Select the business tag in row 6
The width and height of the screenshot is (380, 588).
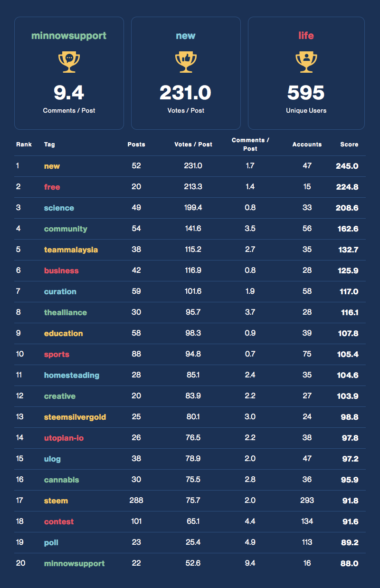[x=61, y=271]
